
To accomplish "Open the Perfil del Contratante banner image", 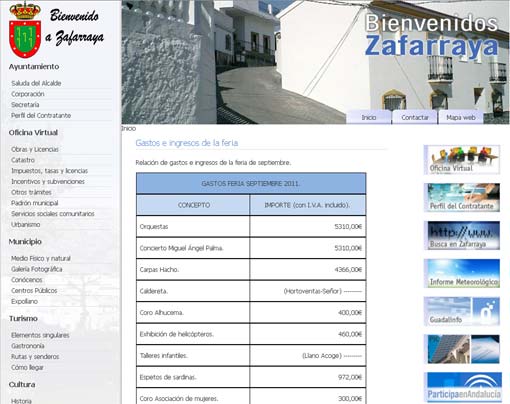I will [462, 197].
